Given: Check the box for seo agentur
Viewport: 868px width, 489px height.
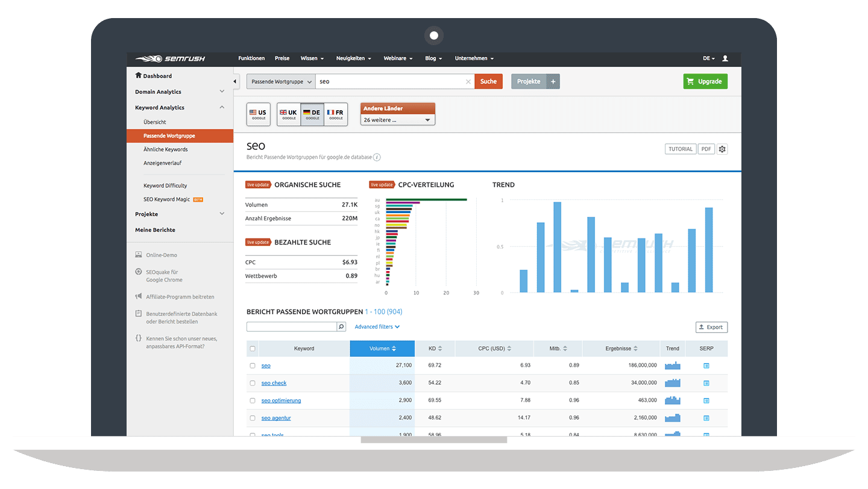Looking at the screenshot, I should click(x=253, y=418).
